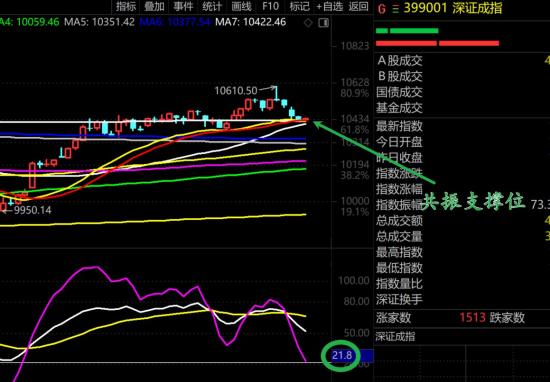Click the 10610.50 high price marker
Image resolution: width=550 pixels, height=382 pixels.
click(236, 91)
